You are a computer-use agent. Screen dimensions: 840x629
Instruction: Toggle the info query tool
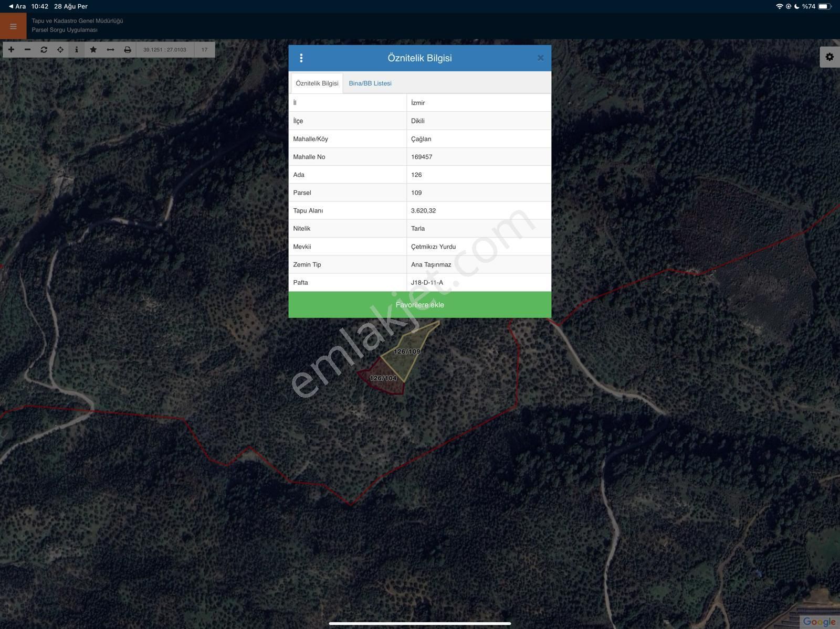tap(77, 50)
